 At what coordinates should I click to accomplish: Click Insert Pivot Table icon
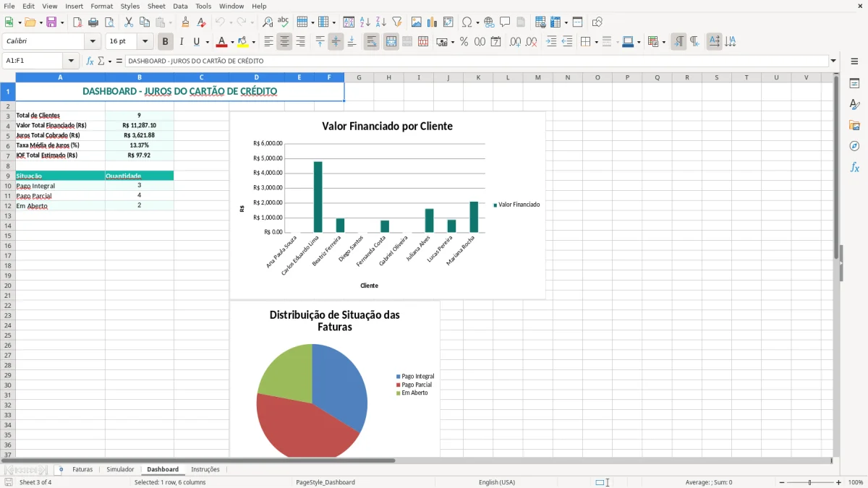[448, 22]
